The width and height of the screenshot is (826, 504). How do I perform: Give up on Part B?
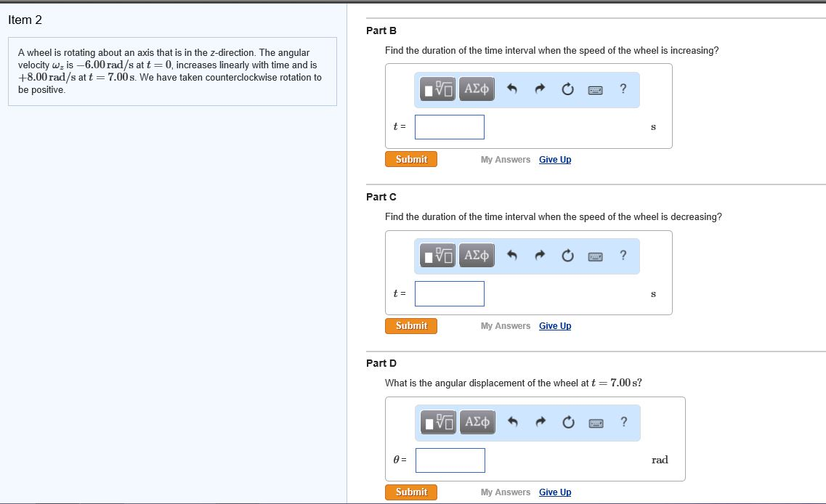pyautogui.click(x=555, y=160)
